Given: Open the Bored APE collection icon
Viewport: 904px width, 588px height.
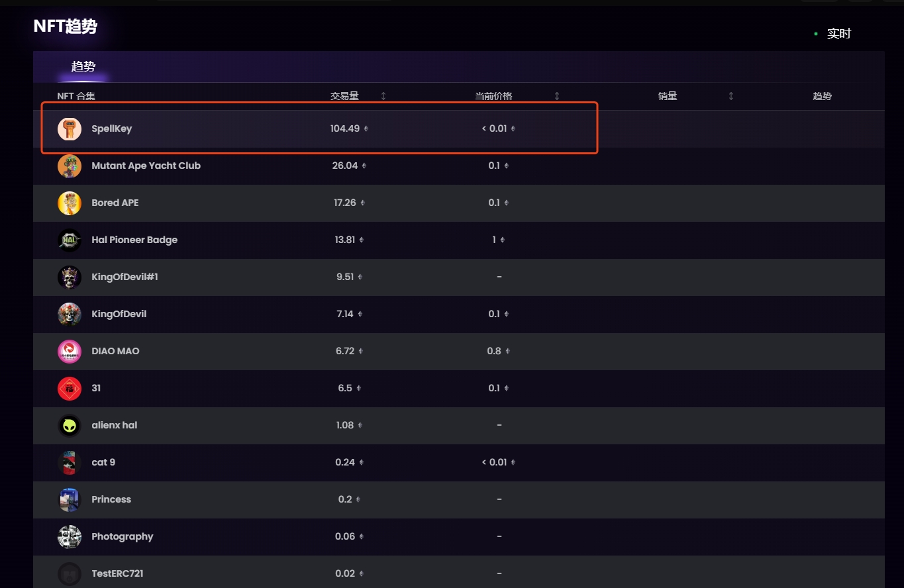Looking at the screenshot, I should 70,203.
